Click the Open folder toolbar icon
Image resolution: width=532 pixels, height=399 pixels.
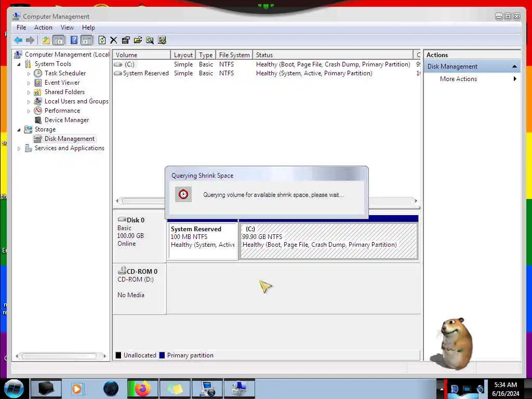click(x=138, y=41)
